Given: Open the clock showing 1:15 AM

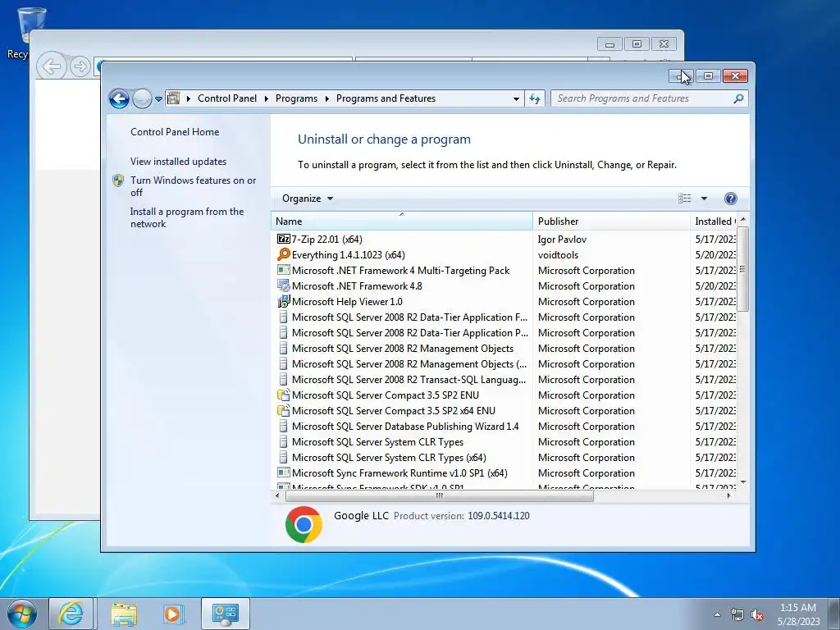Looking at the screenshot, I should tap(798, 614).
